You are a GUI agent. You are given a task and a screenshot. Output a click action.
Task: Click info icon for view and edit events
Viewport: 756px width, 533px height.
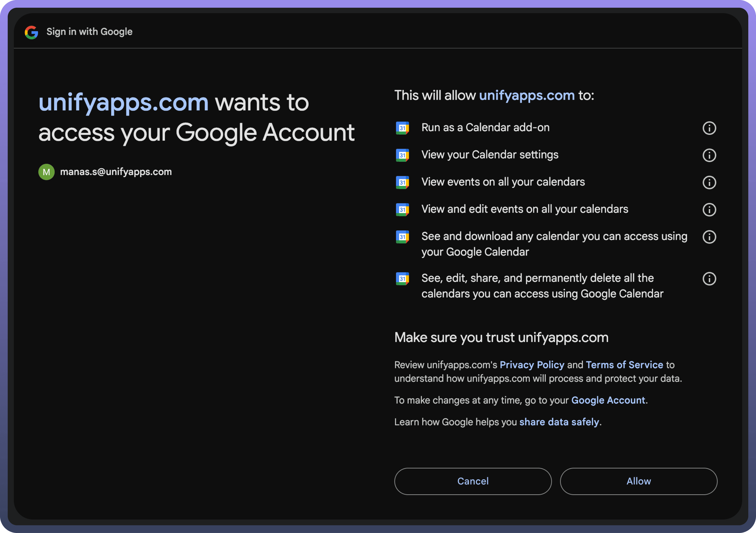(x=709, y=210)
